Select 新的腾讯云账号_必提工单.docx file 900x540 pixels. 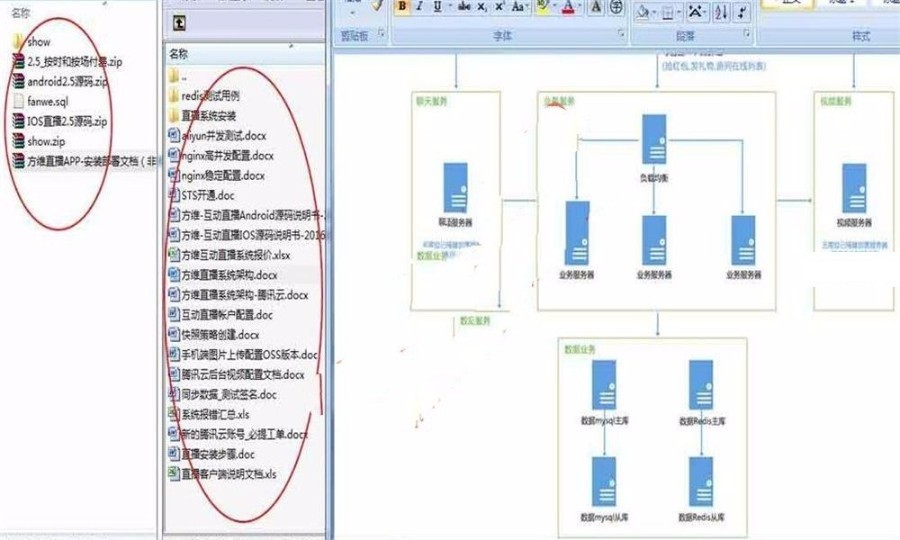pos(238,434)
